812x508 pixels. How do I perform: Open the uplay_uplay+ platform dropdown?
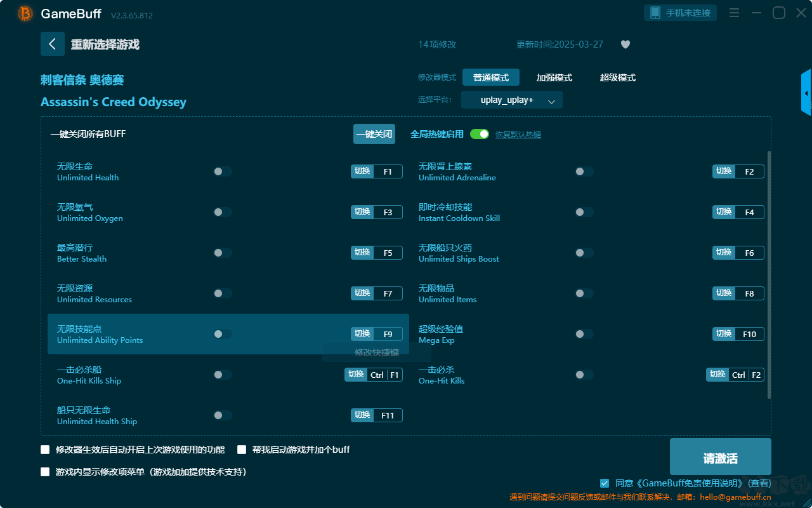point(512,100)
